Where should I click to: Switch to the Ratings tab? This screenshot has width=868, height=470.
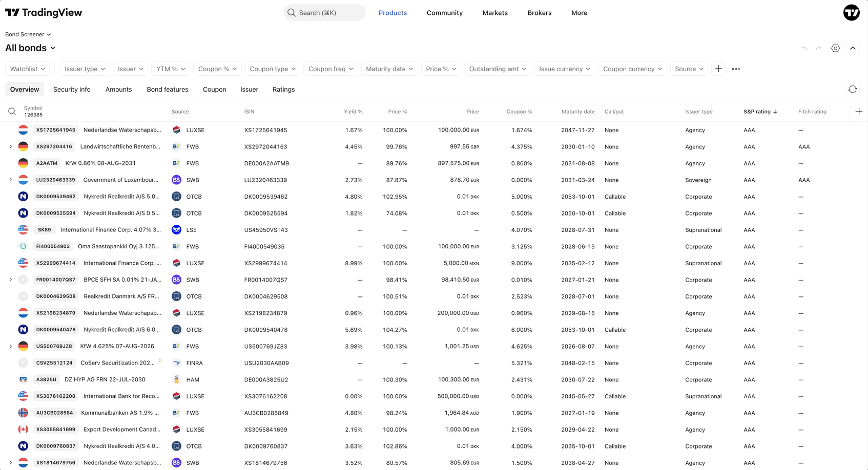click(283, 89)
